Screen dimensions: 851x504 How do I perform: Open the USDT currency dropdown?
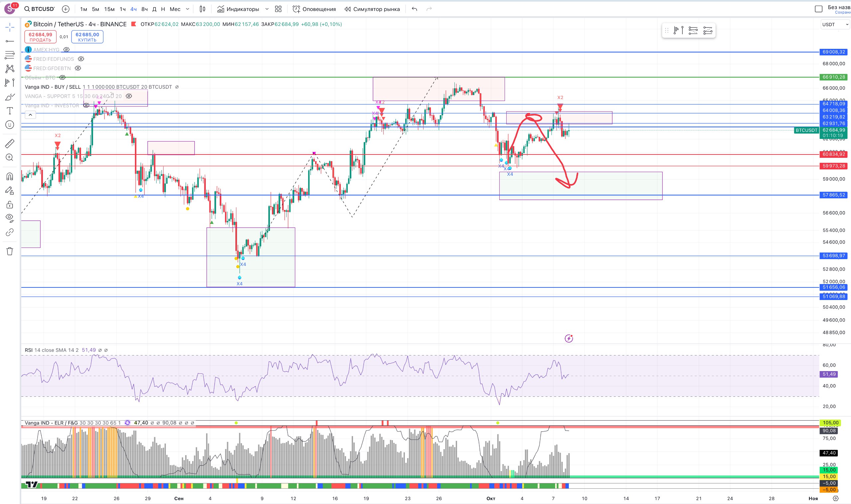[x=835, y=25]
